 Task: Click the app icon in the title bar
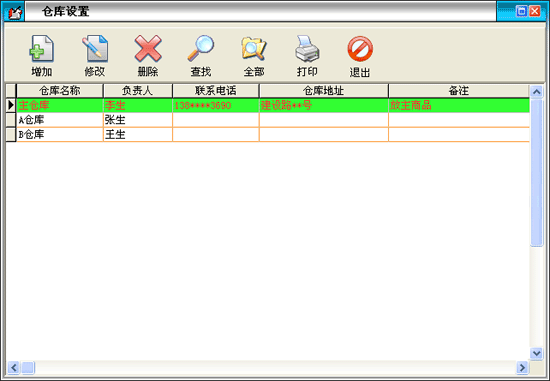point(14,12)
